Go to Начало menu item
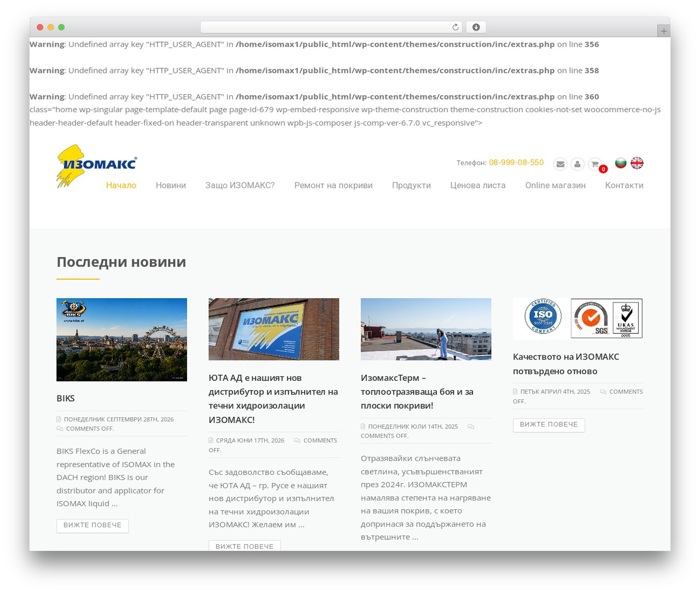The width and height of the screenshot is (700, 593). pos(121,185)
